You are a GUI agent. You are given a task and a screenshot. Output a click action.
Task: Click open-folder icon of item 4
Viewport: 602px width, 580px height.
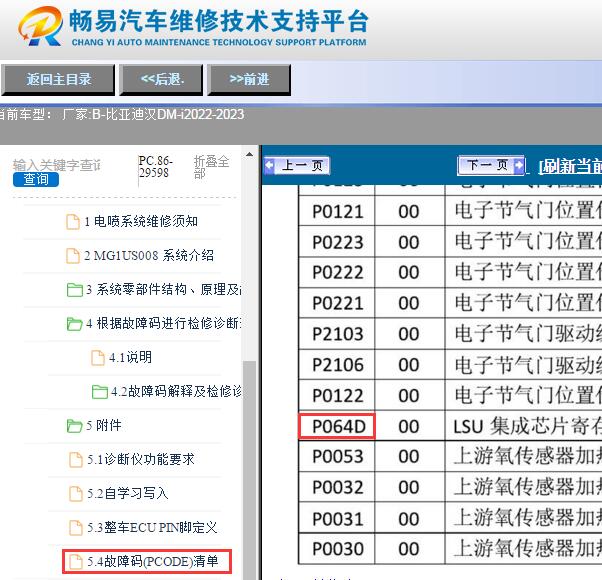74,324
